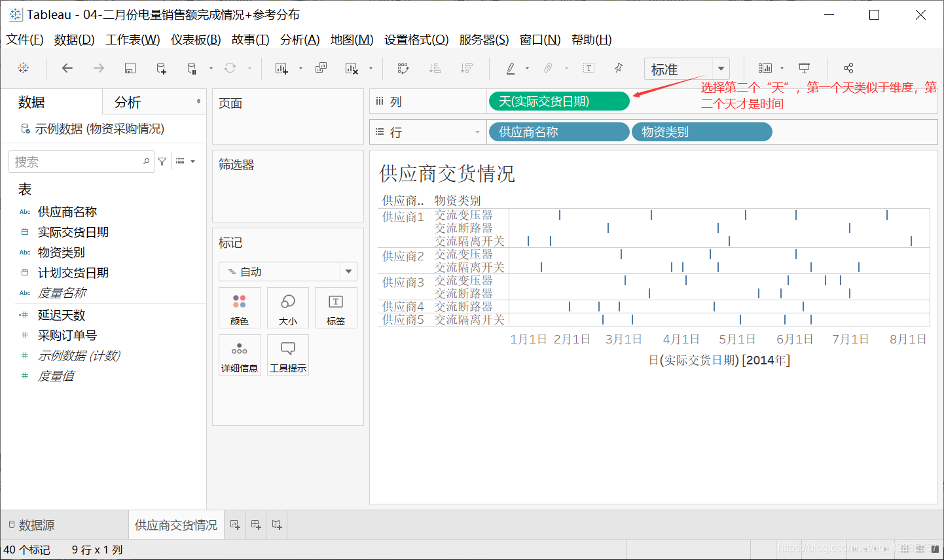The width and height of the screenshot is (944, 560).
Task: Click the Fix Axes pin icon
Action: (x=619, y=68)
